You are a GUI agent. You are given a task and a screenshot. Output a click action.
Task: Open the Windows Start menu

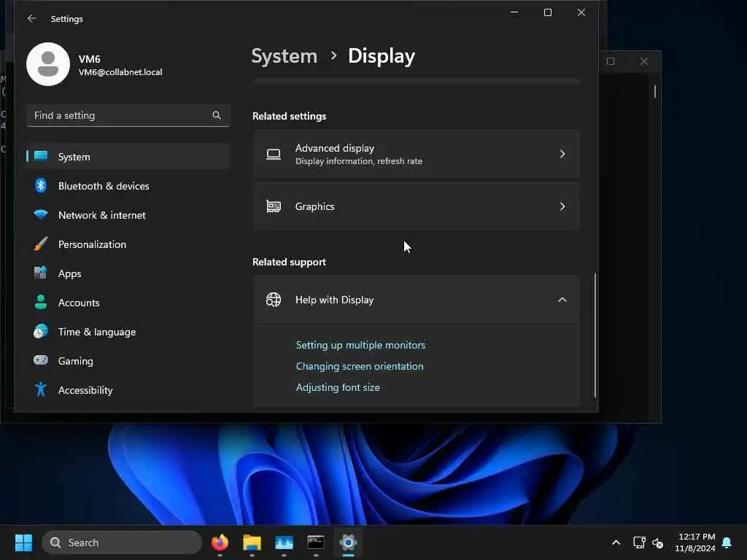pyautogui.click(x=23, y=542)
